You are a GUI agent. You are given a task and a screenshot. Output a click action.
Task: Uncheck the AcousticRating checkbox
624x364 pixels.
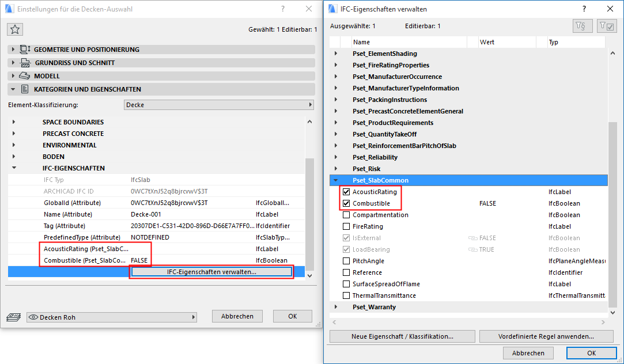(x=346, y=192)
